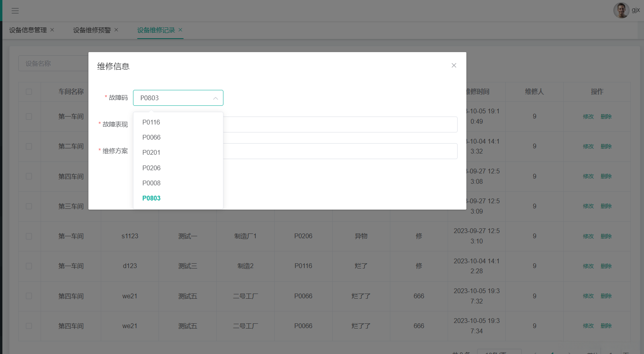The height and width of the screenshot is (354, 644).
Task: Click the 制造厂1 cell
Action: coord(245,236)
